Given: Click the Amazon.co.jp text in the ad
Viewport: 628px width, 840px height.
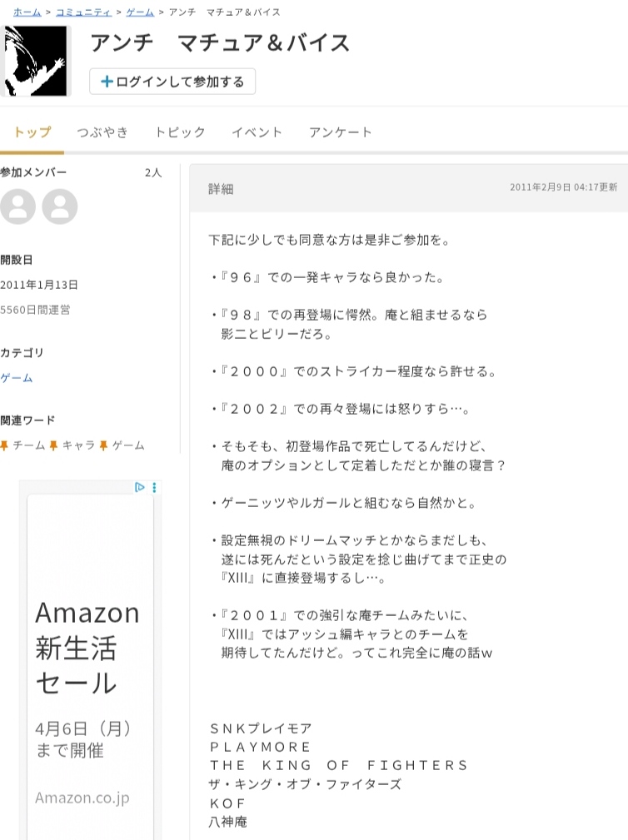Looking at the screenshot, I should (x=82, y=798).
